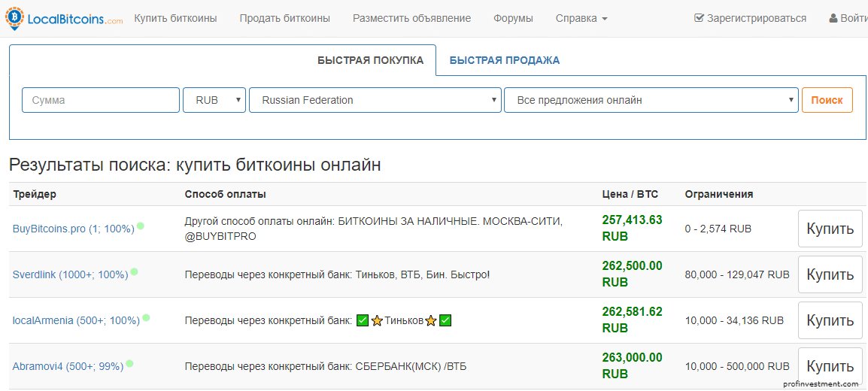
Task: Click limits 10,000 - 500,000 RUB
Action: (x=737, y=366)
